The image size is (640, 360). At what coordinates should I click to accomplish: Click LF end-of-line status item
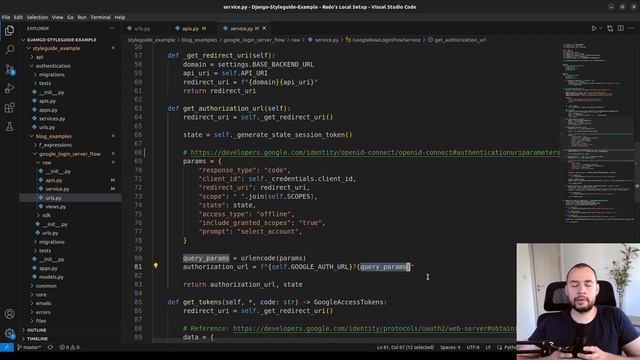point(488,347)
